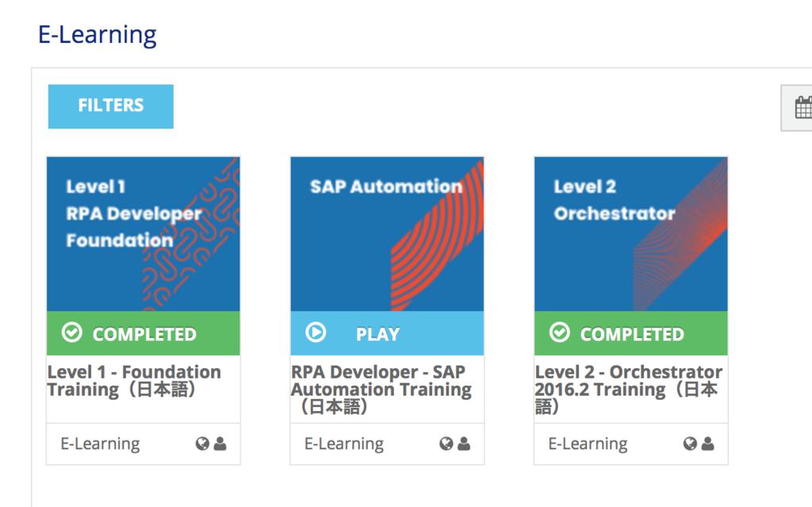Viewport: 812px width, 507px height.
Task: Open 'Level 1 - Foundation Training（日本語）' title link
Action: coord(134,381)
